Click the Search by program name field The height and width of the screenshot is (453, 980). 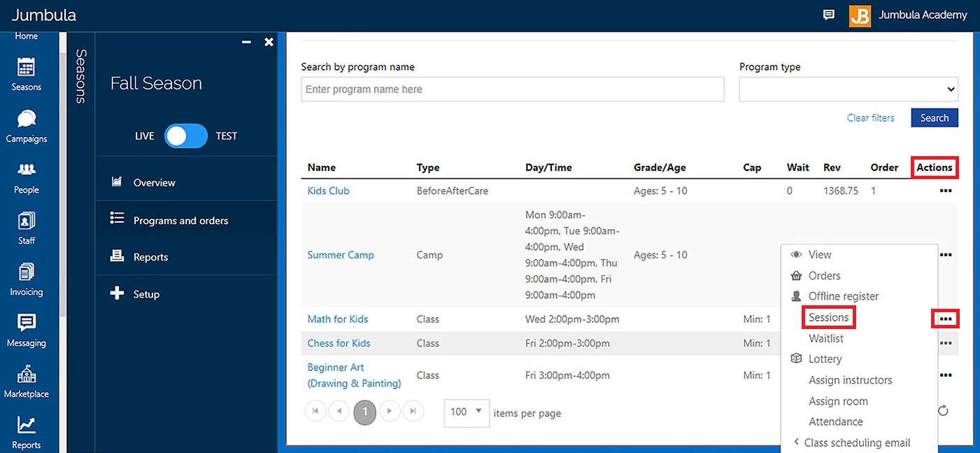pos(513,90)
